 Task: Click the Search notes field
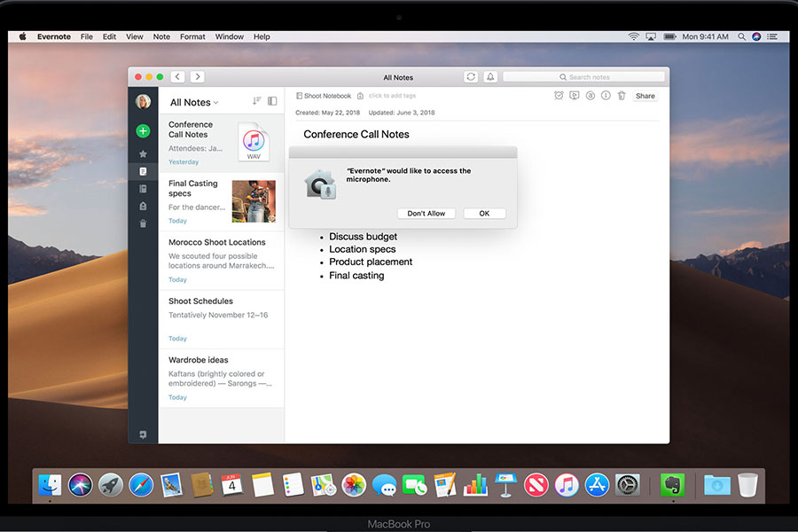pos(583,77)
